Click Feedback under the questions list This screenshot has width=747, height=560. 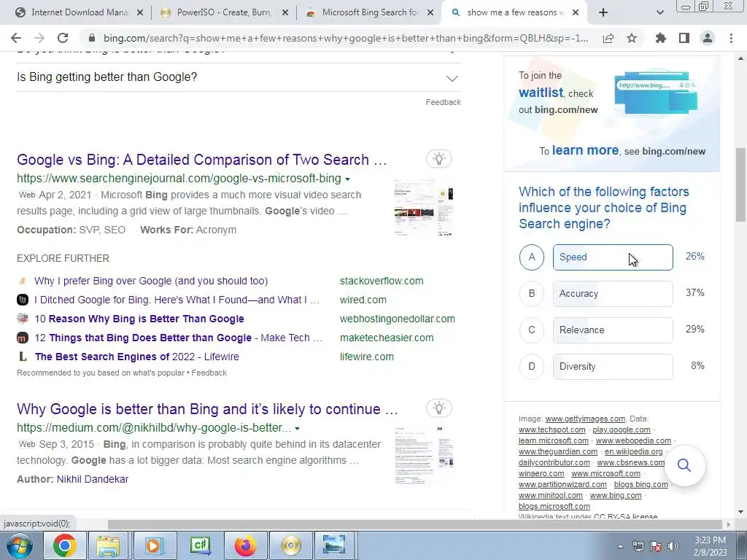pos(443,102)
